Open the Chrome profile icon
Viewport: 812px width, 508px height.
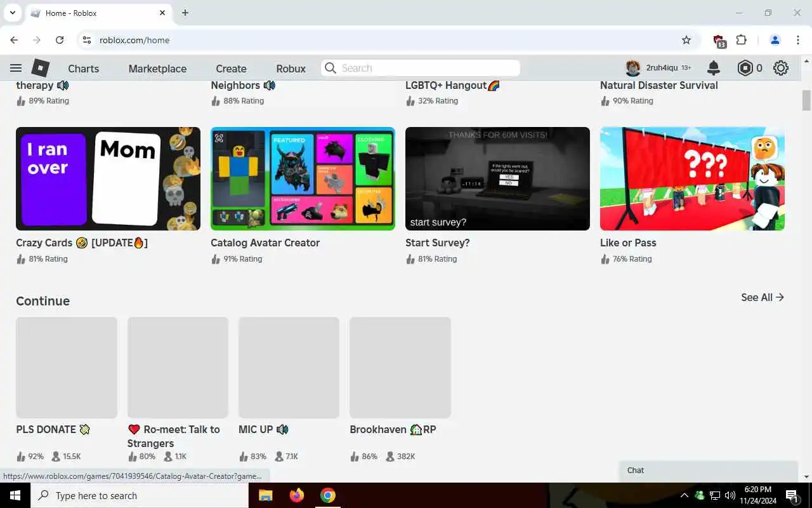pos(775,40)
